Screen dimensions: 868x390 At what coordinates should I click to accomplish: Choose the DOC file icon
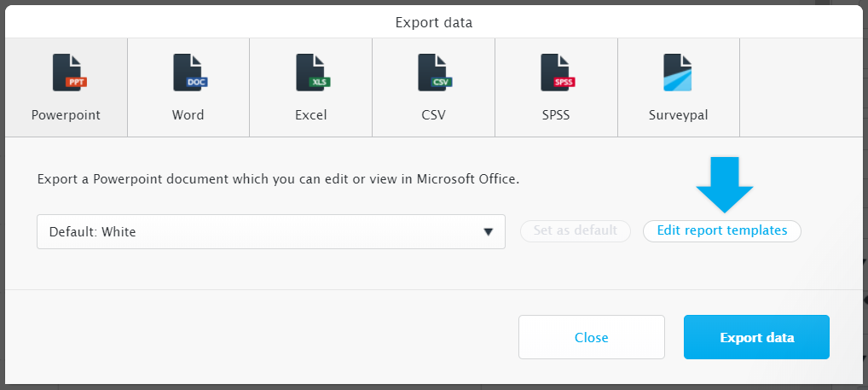pos(190,73)
